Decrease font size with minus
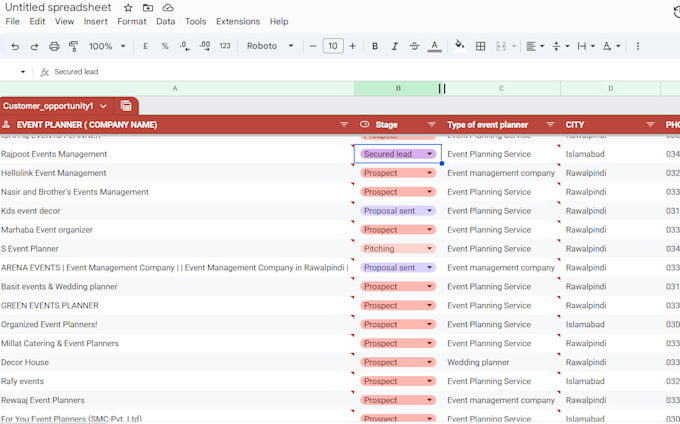The image size is (680, 424). click(313, 46)
